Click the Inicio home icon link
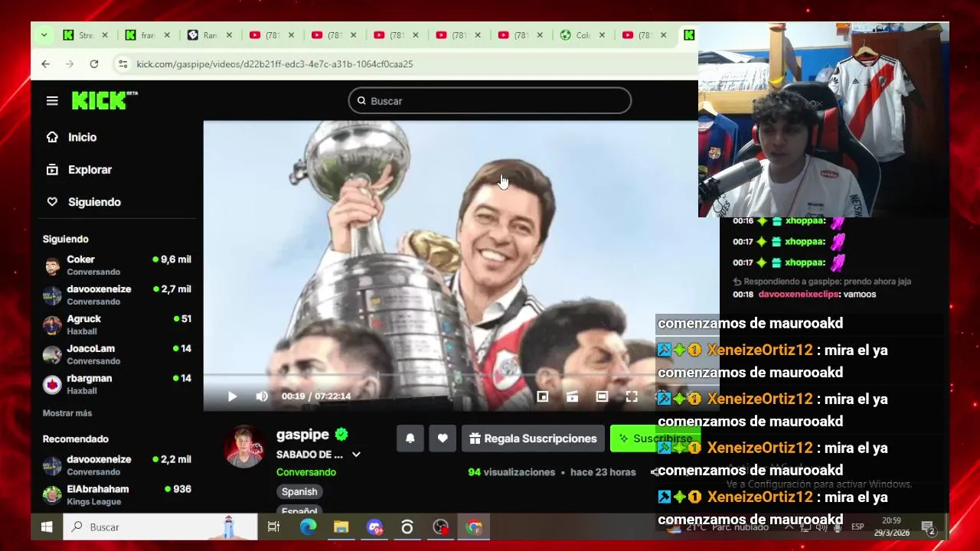This screenshot has width=980, height=551. click(71, 137)
